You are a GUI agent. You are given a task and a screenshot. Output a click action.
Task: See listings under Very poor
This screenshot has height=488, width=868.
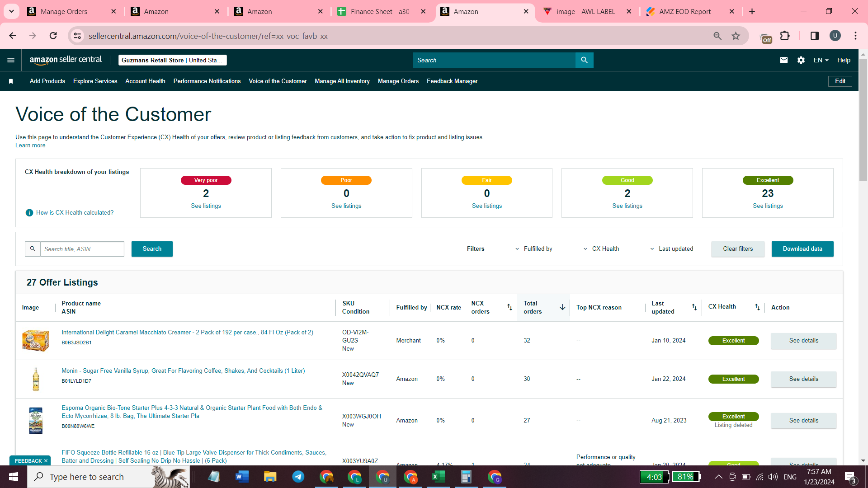pyautogui.click(x=206, y=206)
